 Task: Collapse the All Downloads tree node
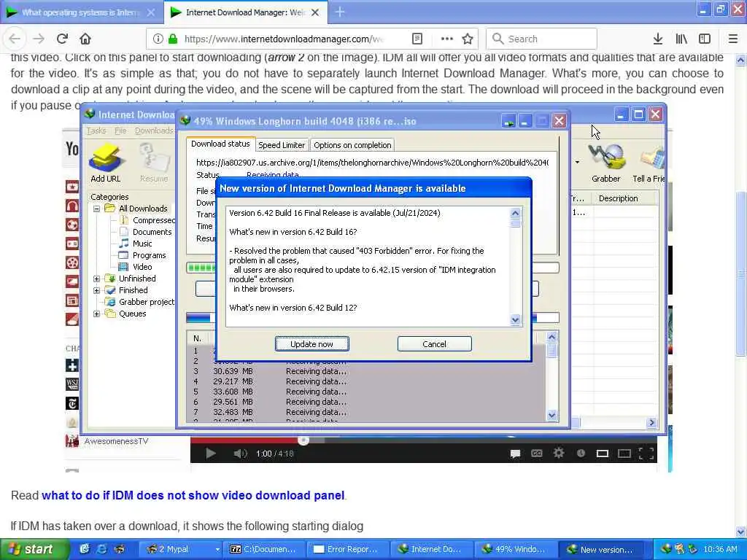click(97, 209)
